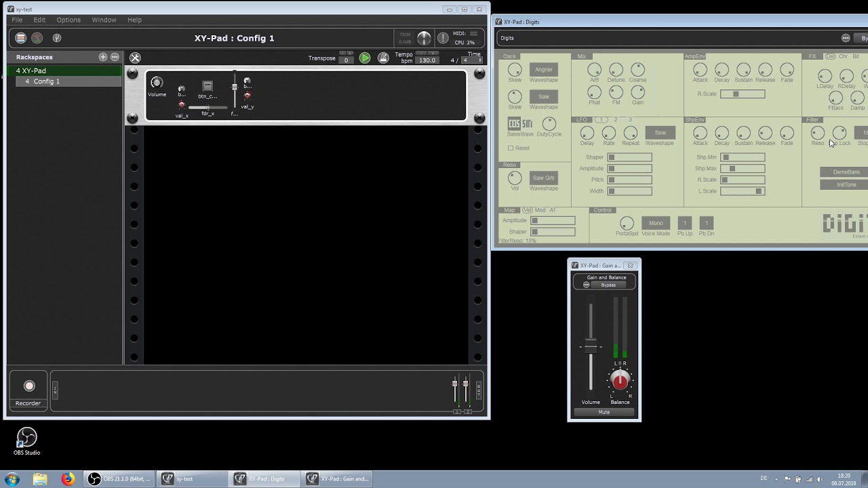Open Gain and Balance options ellipsis
868x488 pixels.
[587, 285]
